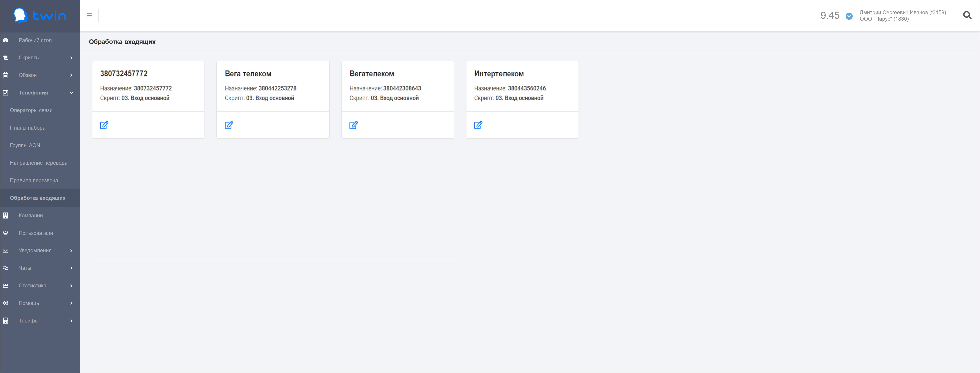Viewport: 980px width, 373px height.
Task: Click the Телефония sidebar icon
Action: point(6,93)
